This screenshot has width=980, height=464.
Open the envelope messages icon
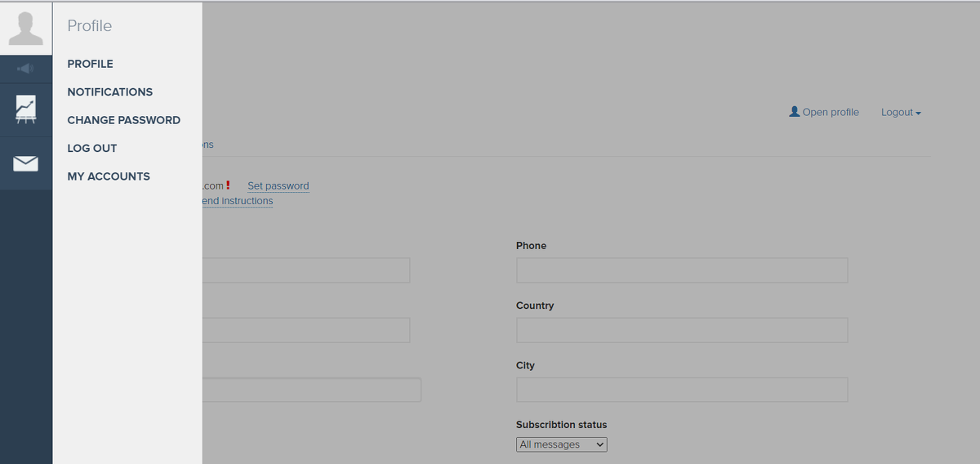(25, 163)
